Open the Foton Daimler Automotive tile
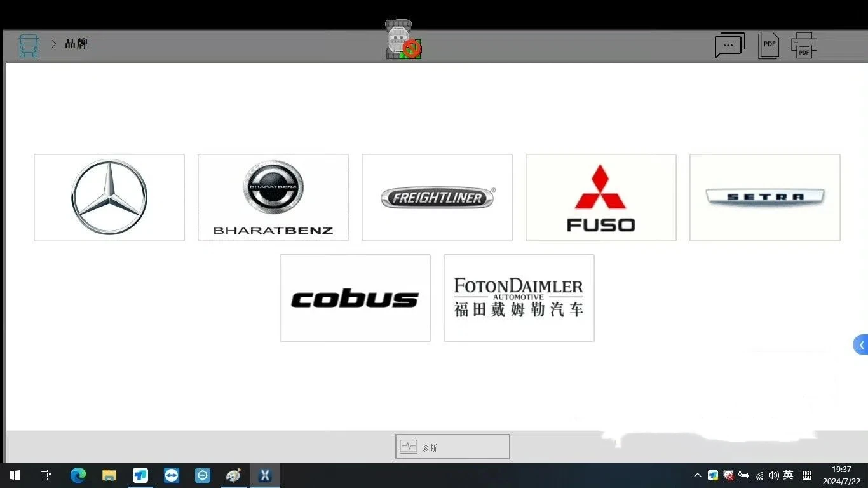The width and height of the screenshot is (868, 488). pos(519,298)
